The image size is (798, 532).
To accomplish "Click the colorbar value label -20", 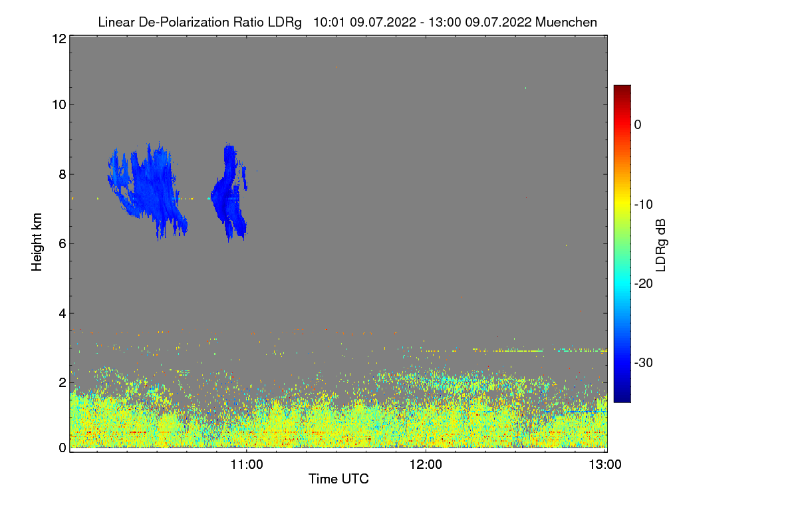I will [644, 283].
